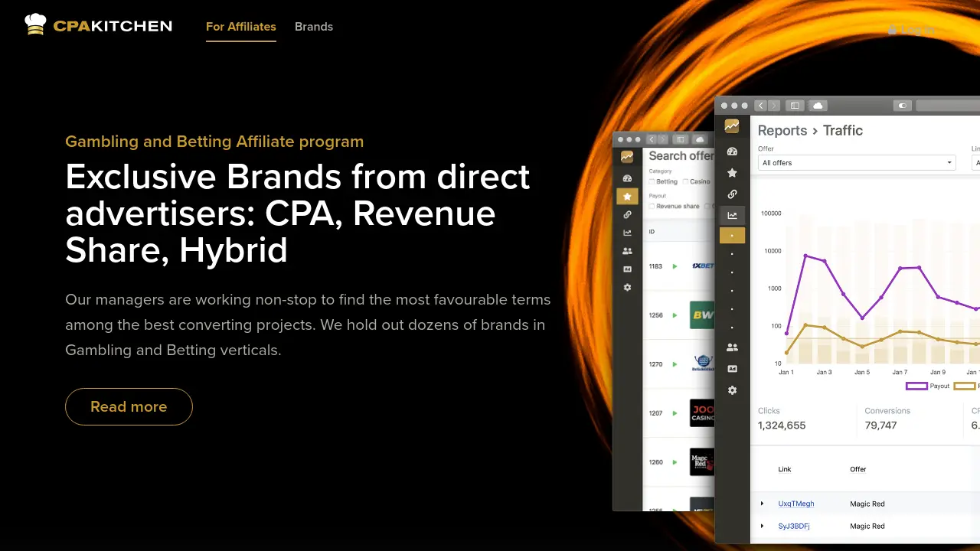Open Ad icon in Search offers sidebar
This screenshot has height=551, width=980.
627,269
